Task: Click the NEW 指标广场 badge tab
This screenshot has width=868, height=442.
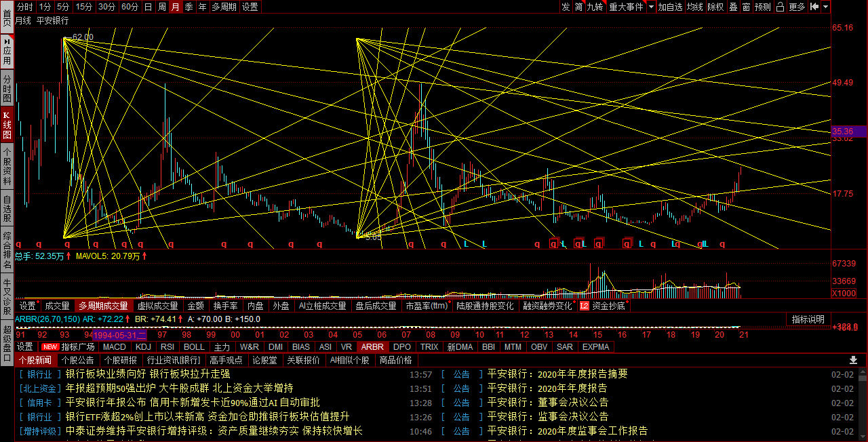Action: pos(68,346)
